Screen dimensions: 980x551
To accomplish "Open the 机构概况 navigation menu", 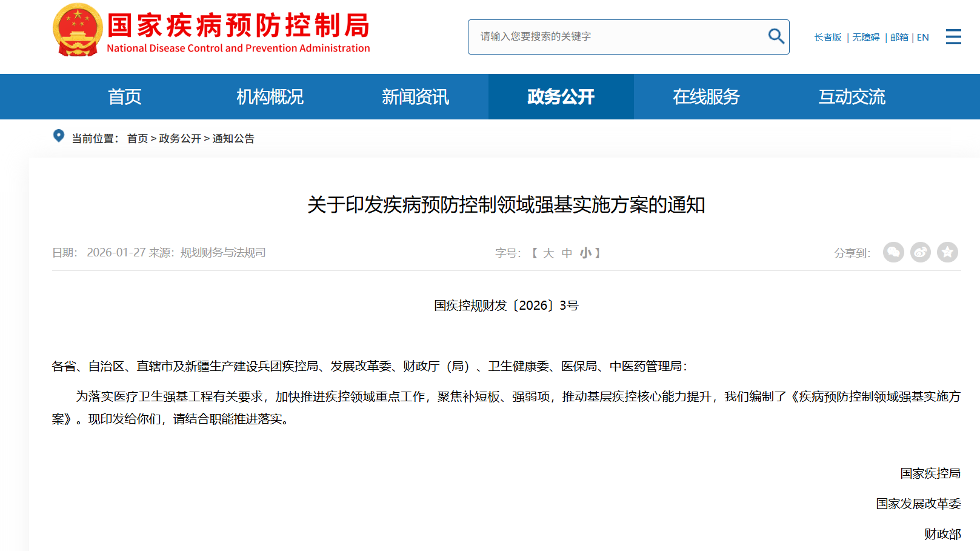I will [x=270, y=97].
